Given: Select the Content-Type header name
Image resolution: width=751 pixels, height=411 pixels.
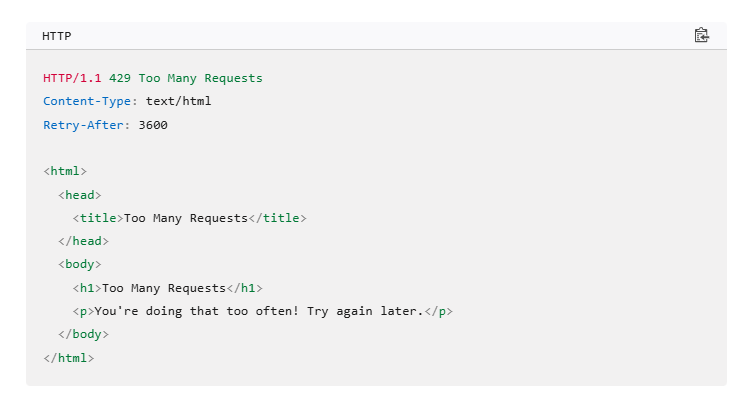Looking at the screenshot, I should click(x=87, y=102).
